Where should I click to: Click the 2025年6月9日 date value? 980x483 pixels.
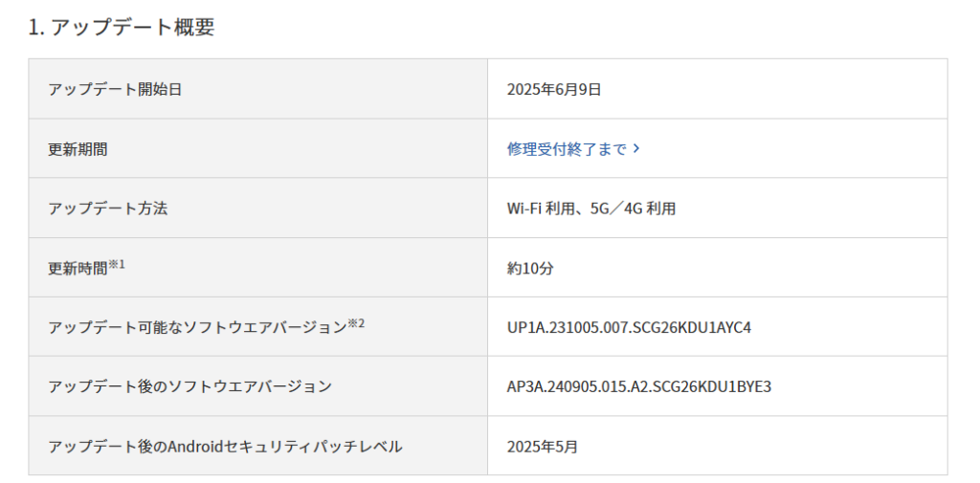click(554, 89)
